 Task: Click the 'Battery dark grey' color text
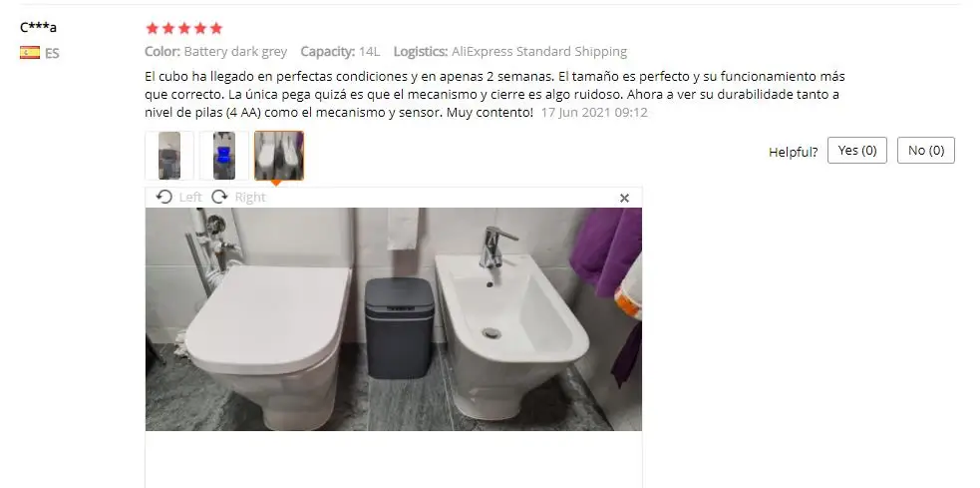235,51
